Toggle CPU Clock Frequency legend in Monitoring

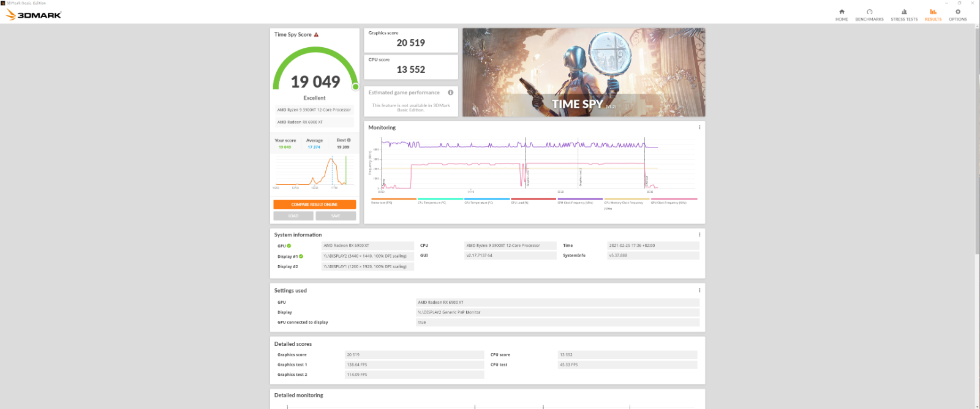[x=580, y=201]
